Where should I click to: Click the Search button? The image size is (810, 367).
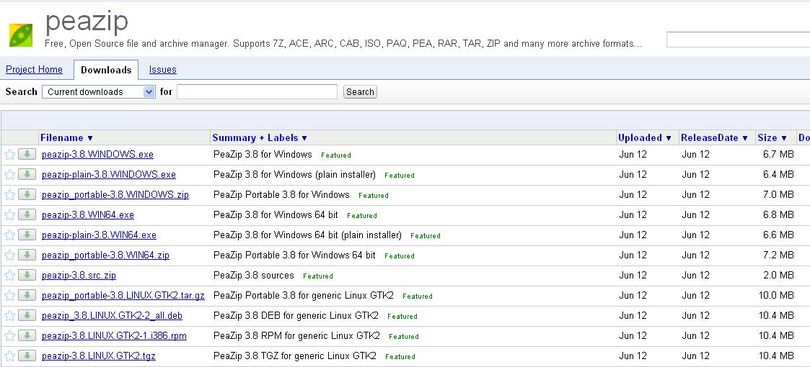[x=360, y=92]
